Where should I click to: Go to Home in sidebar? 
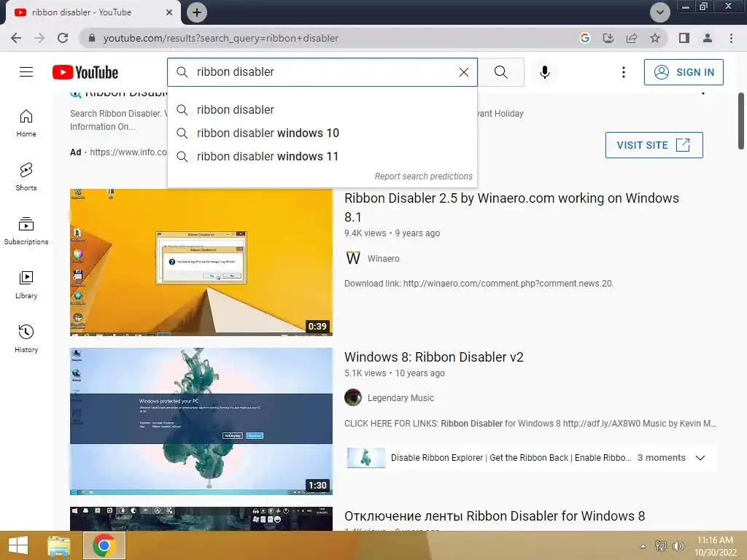click(26, 123)
